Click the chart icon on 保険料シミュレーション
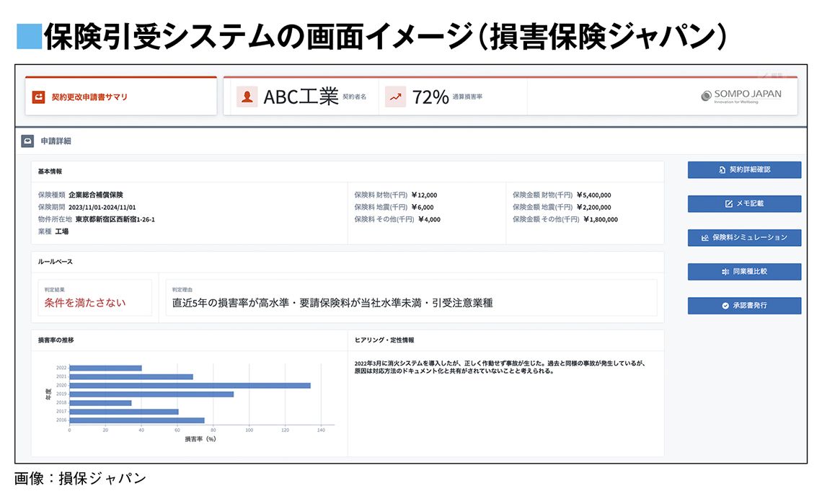 tap(704, 237)
